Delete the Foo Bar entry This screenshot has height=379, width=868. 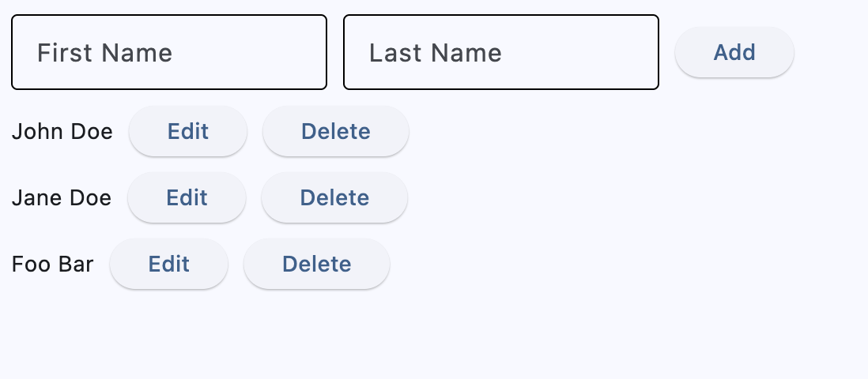317,264
